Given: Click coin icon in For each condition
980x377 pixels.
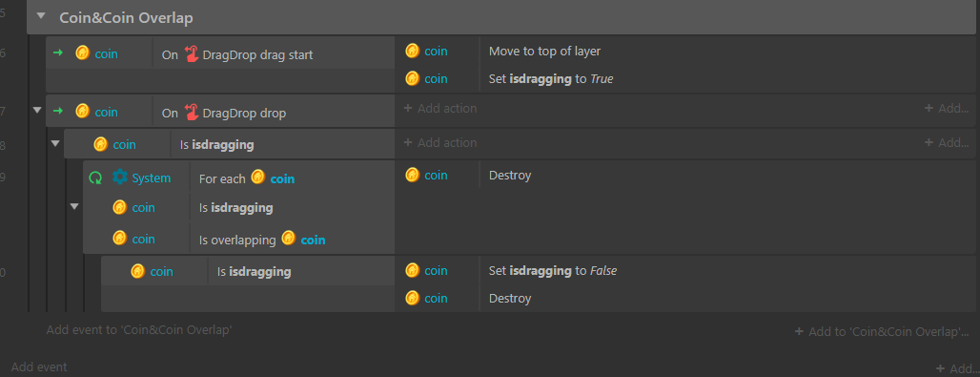Looking at the screenshot, I should click(257, 178).
